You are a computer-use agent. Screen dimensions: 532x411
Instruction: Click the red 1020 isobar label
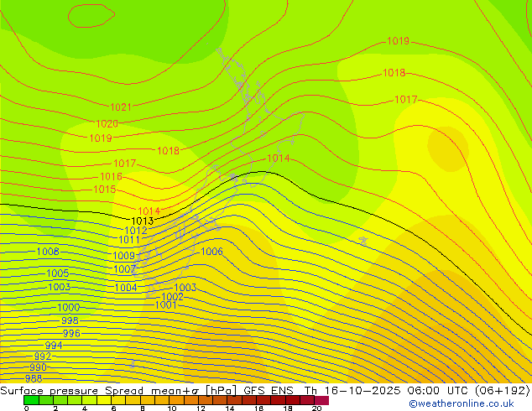click(x=107, y=124)
